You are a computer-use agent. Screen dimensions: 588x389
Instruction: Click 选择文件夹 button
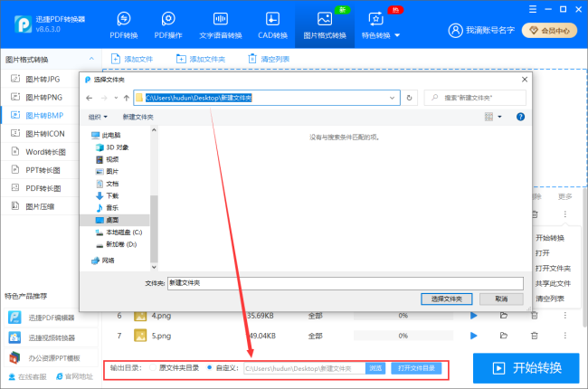[447, 299]
